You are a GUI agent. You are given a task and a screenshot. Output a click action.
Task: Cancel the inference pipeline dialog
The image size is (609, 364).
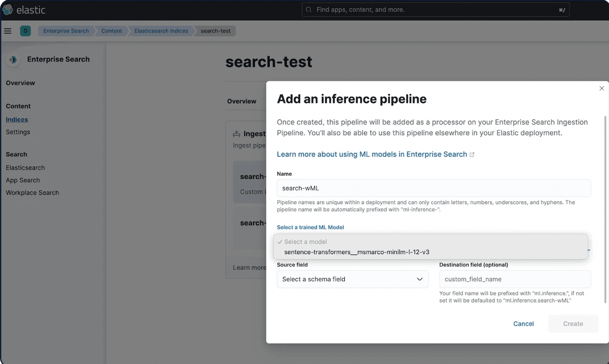pyautogui.click(x=523, y=323)
